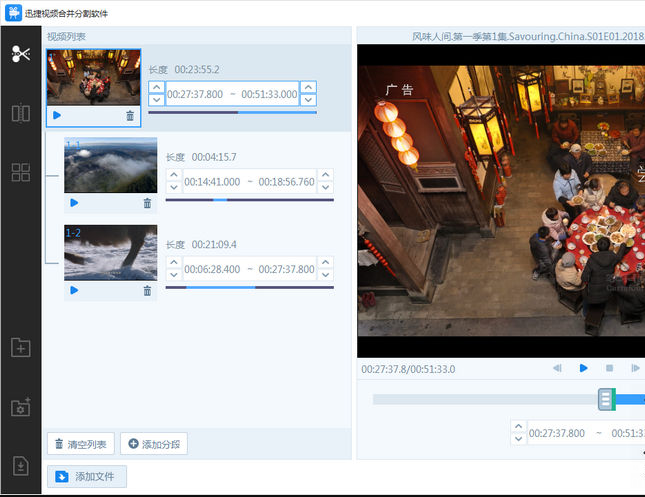Select the scissors video split tool
The width and height of the screenshot is (645, 497).
click(21, 54)
